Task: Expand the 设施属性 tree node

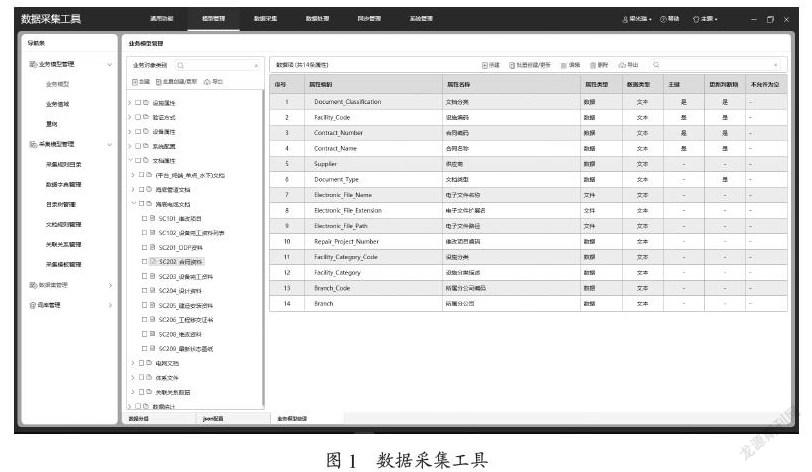Action: (x=130, y=103)
